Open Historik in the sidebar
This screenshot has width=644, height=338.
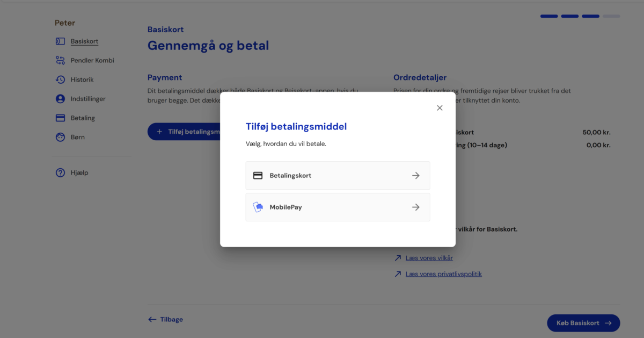coord(82,80)
